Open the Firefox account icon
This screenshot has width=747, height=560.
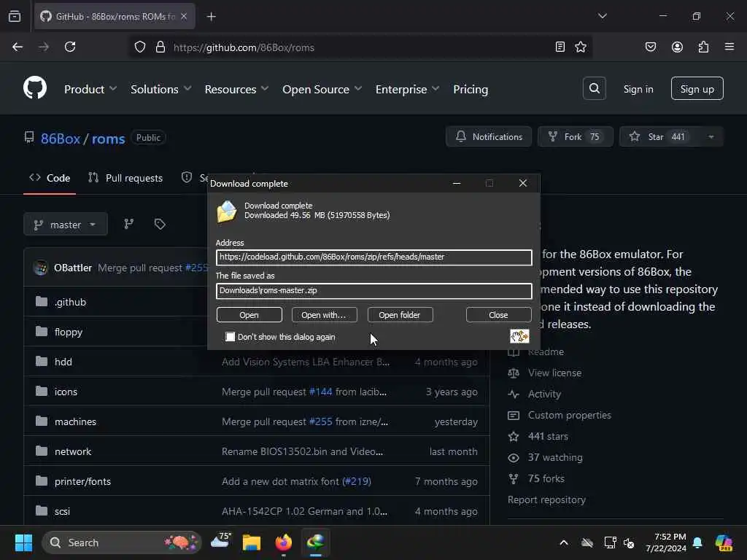point(677,47)
